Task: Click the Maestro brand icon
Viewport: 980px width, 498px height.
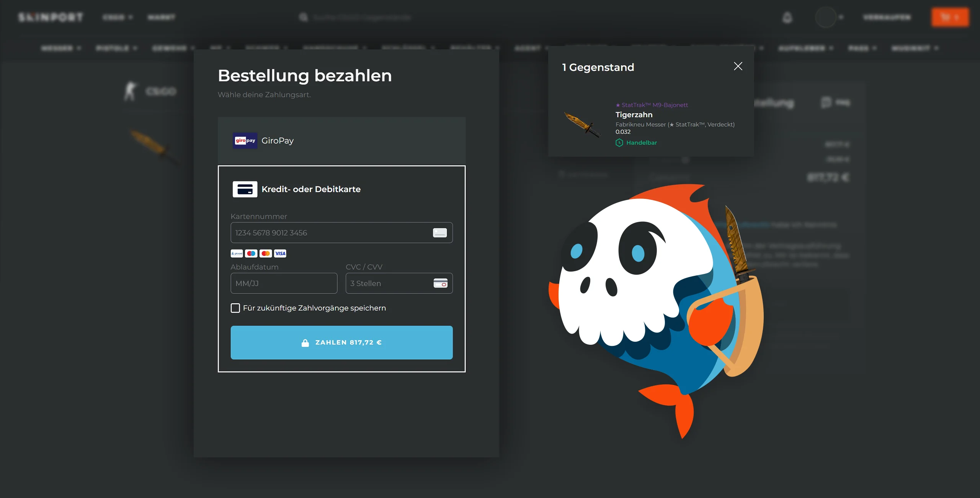Action: pos(251,254)
